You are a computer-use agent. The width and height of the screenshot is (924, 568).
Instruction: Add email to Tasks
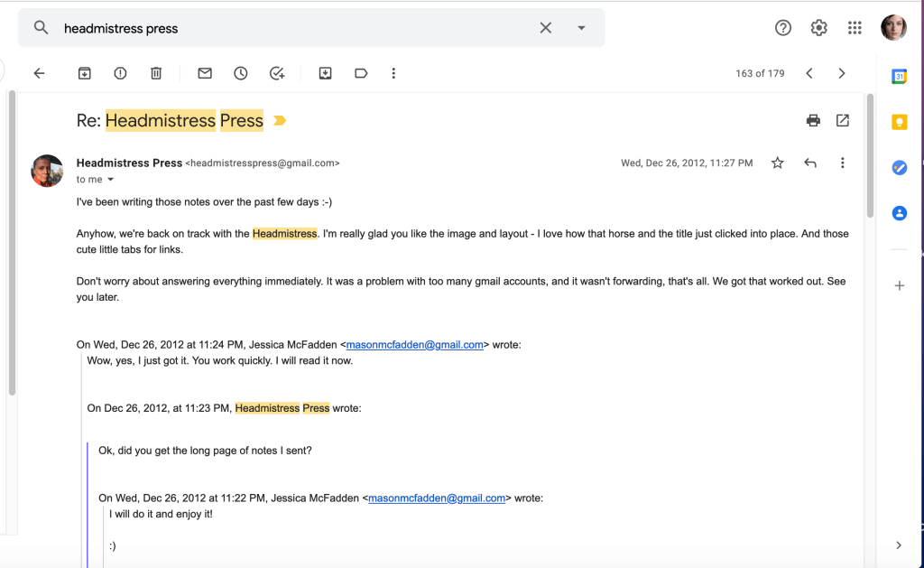[277, 73]
